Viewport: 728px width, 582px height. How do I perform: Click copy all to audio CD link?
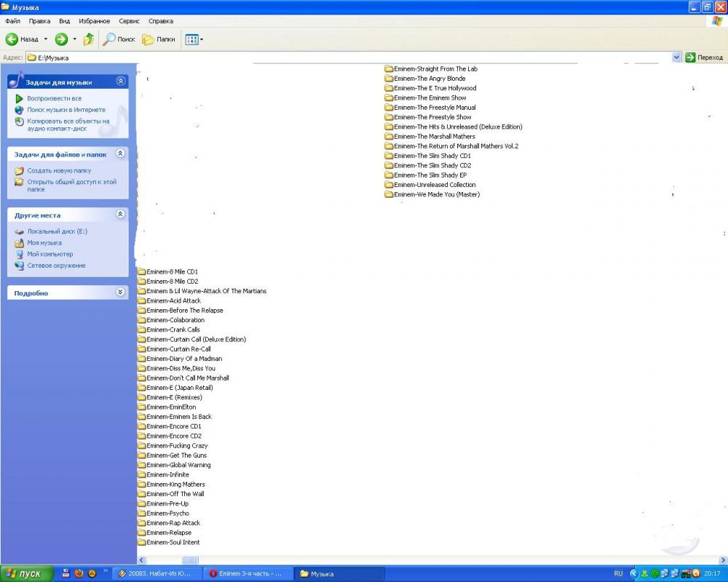tap(68, 125)
